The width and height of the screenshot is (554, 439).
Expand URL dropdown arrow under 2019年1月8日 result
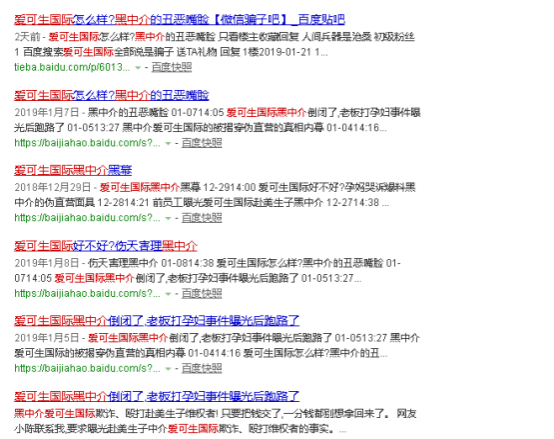click(x=168, y=294)
